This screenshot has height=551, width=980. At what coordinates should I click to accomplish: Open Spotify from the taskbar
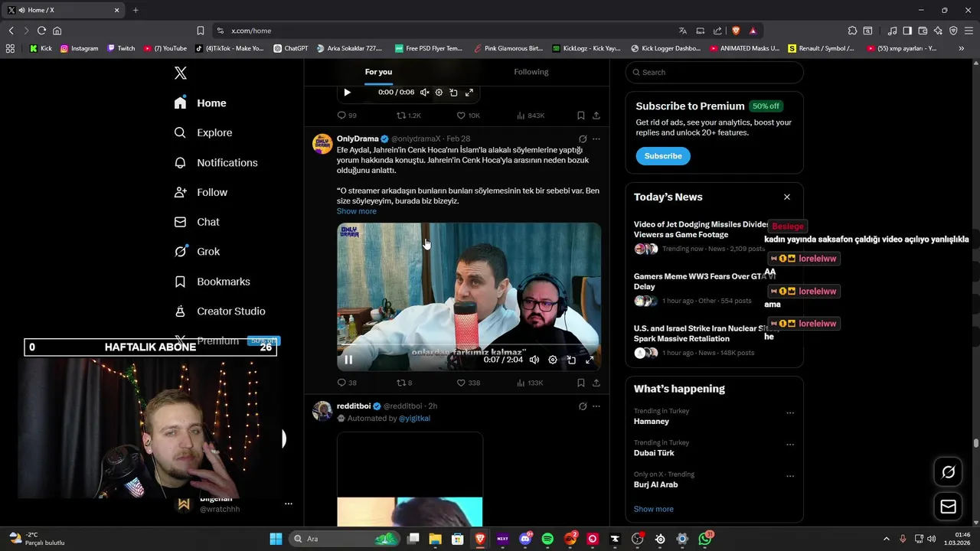coord(547,539)
